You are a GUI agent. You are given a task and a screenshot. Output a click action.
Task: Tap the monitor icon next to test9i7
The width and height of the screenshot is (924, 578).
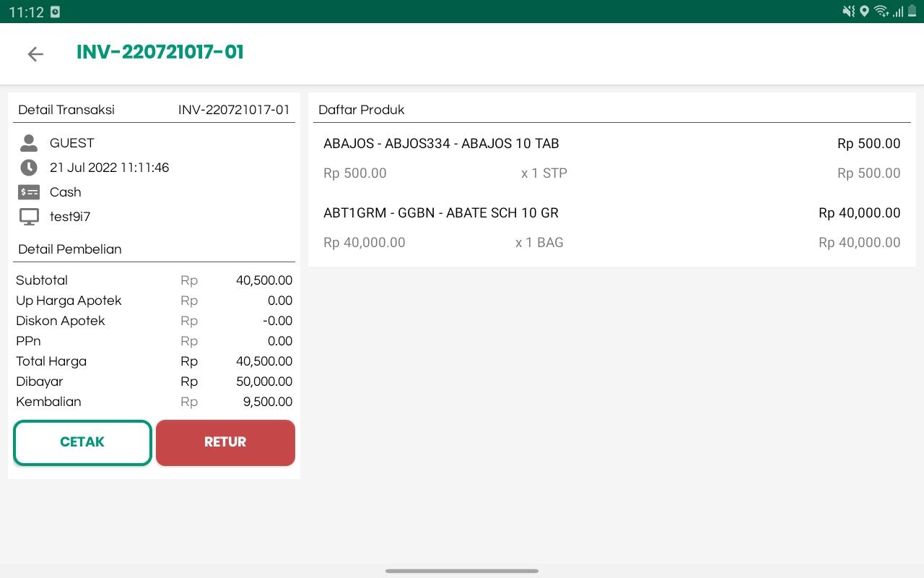pyautogui.click(x=29, y=217)
